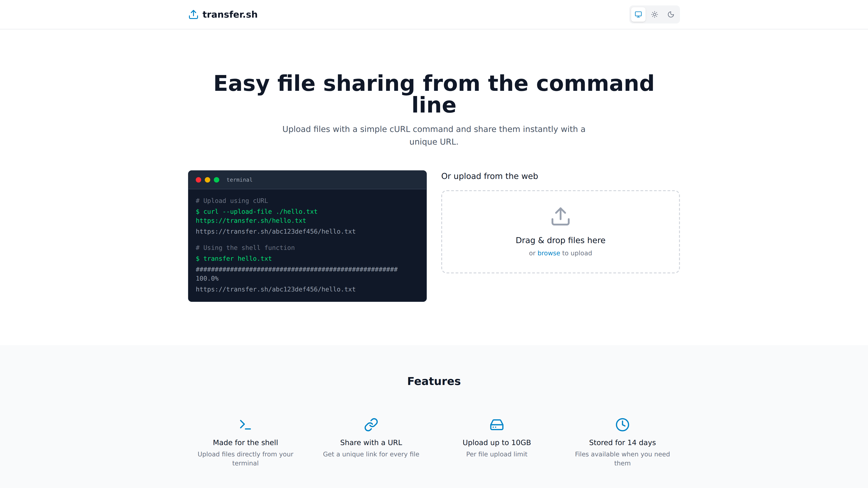
Task: Click the browse link to upload
Action: tap(549, 253)
